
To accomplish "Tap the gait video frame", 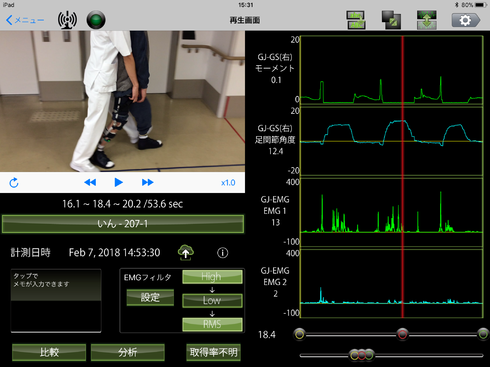I will pyautogui.click(x=122, y=101).
